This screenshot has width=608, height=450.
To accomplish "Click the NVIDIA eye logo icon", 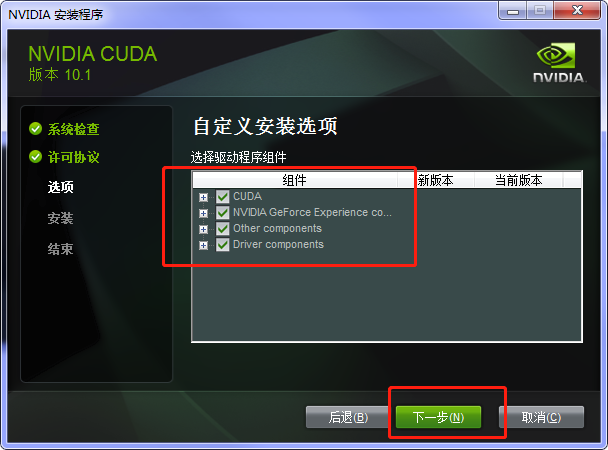I will point(556,55).
